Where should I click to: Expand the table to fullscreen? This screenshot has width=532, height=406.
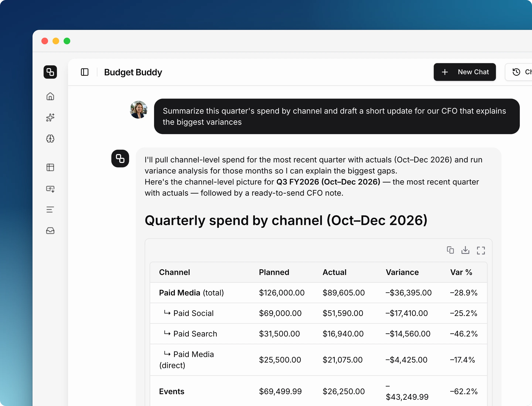point(481,250)
